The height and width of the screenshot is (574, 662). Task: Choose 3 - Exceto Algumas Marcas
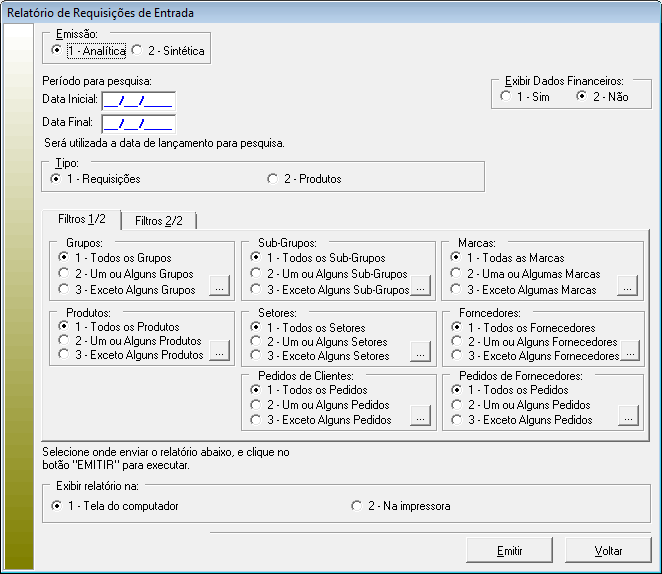[x=457, y=289]
